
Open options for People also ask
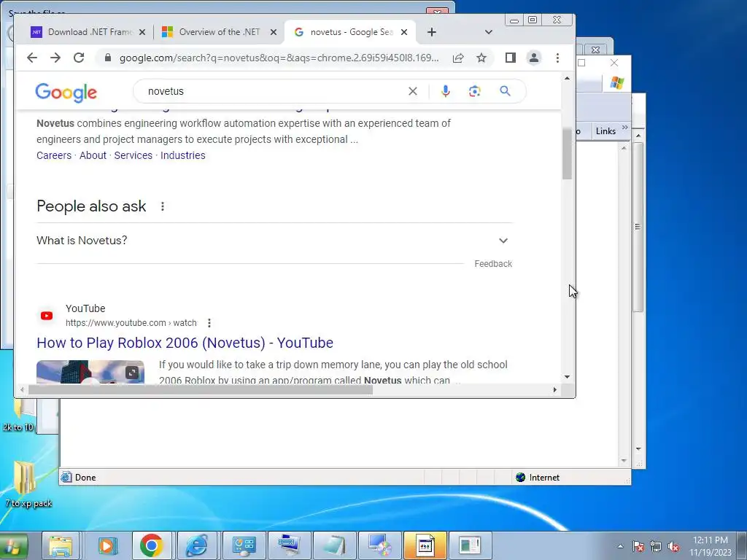click(x=163, y=206)
